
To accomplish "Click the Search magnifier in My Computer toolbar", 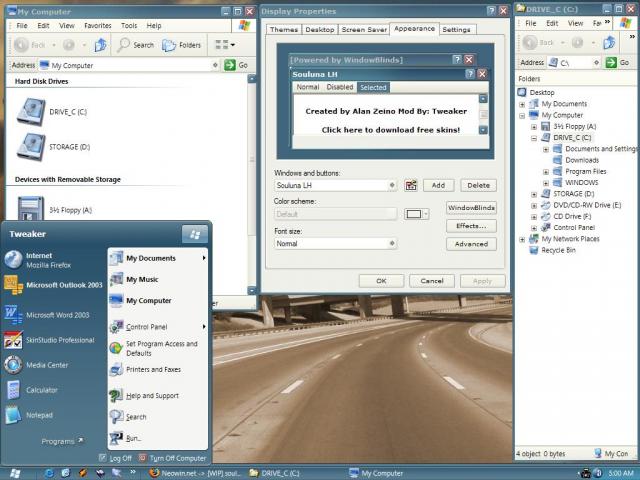I will tap(135, 45).
